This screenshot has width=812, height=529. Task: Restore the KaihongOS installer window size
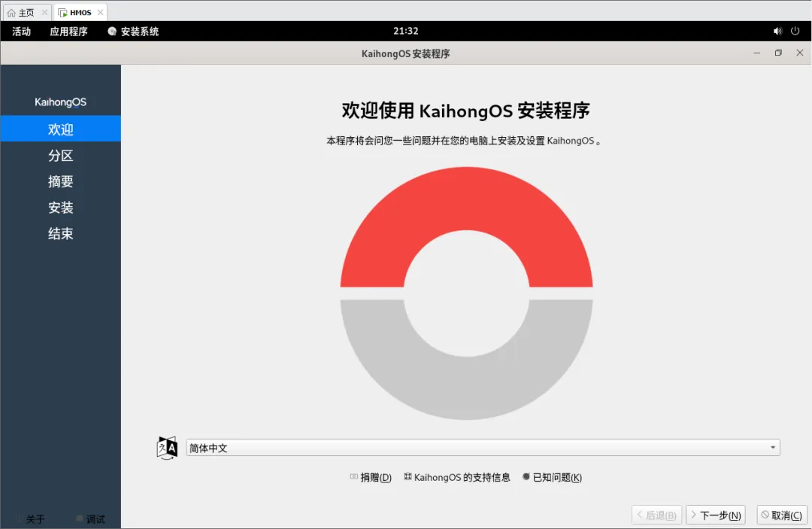pos(778,53)
